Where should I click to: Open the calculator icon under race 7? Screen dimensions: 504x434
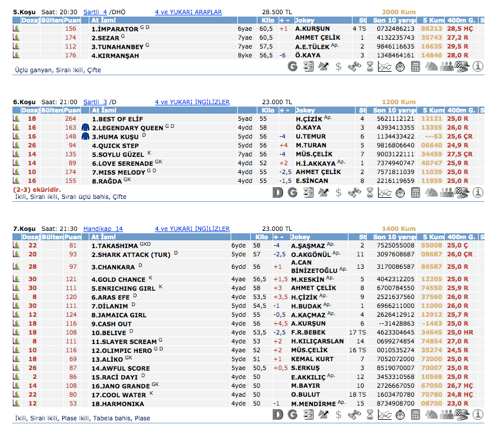[x=415, y=414]
